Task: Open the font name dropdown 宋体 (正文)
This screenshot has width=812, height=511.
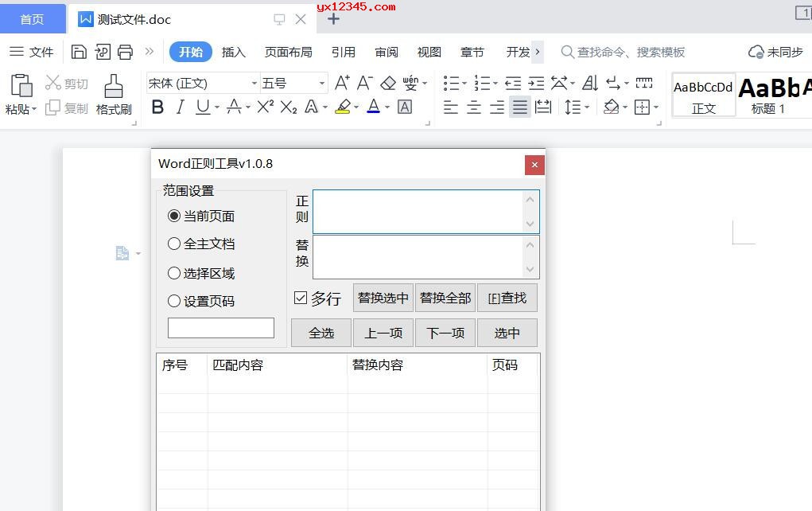Action: [254, 84]
